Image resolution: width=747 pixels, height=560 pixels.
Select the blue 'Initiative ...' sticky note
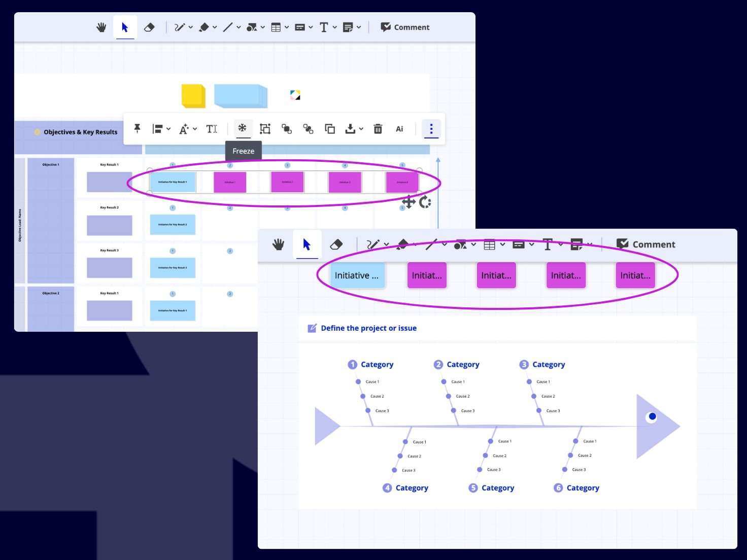(x=357, y=275)
